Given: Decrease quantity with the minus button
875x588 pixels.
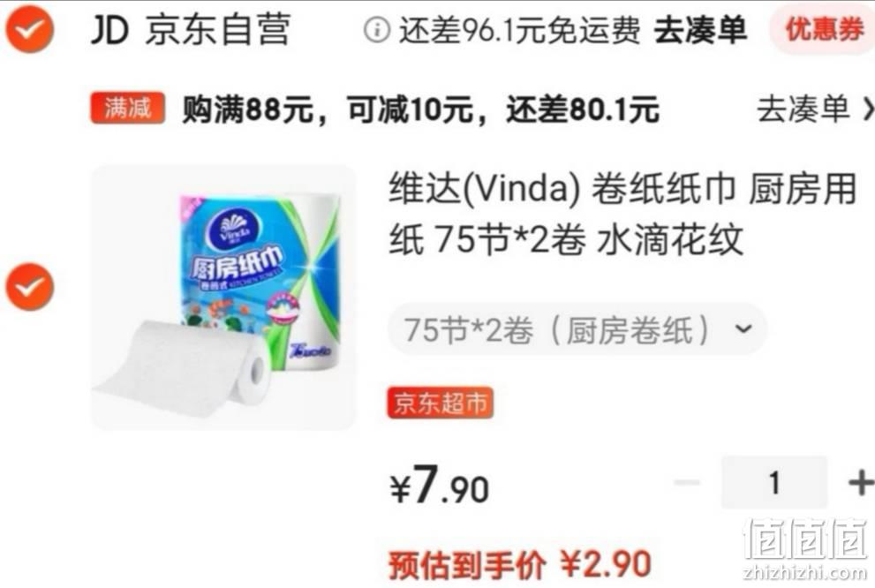Looking at the screenshot, I should point(687,482).
